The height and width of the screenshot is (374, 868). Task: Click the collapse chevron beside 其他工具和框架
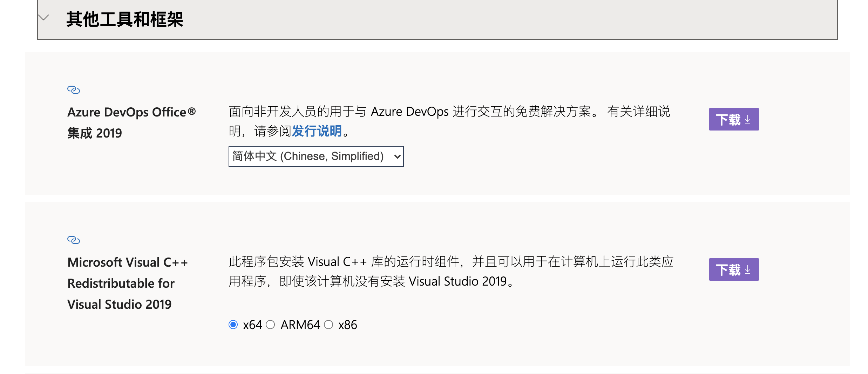tap(43, 18)
